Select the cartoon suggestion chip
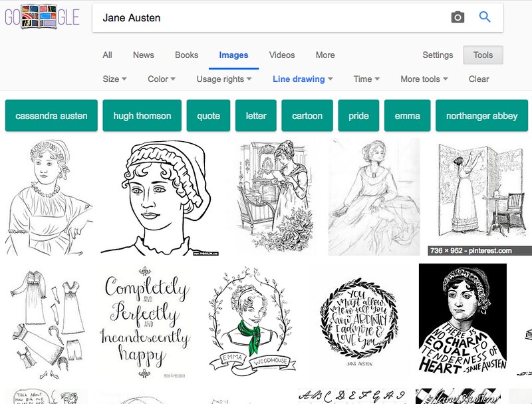Image resolution: width=532 pixels, height=404 pixels. pos(307,115)
